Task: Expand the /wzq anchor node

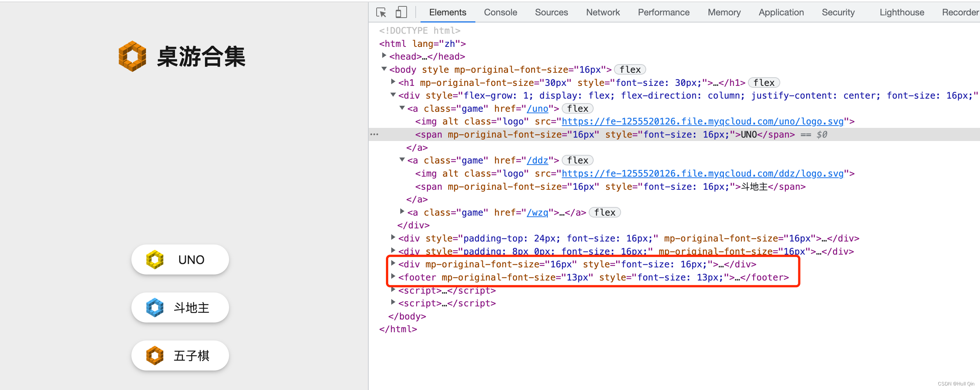Action: pos(402,212)
